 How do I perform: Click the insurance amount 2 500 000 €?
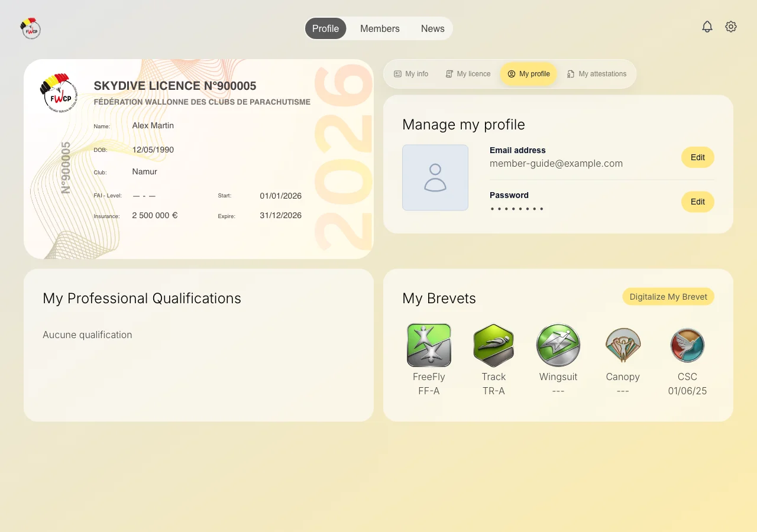click(155, 216)
